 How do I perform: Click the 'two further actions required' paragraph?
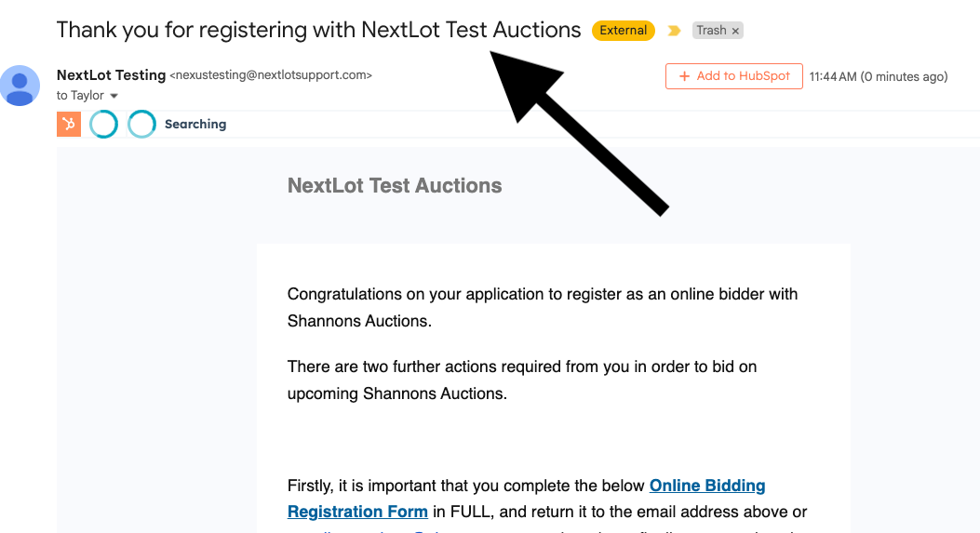522,380
